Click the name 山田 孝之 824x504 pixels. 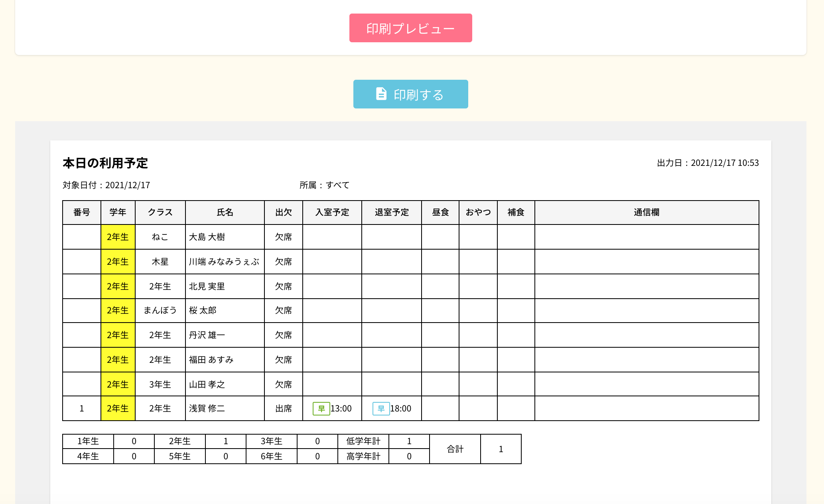click(207, 385)
